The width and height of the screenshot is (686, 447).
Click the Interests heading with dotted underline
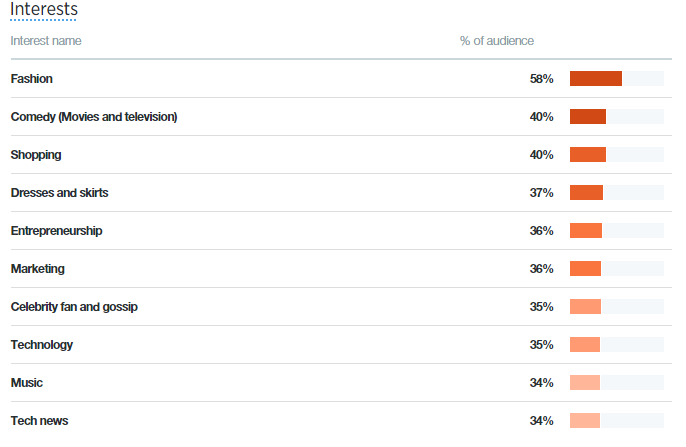44,10
